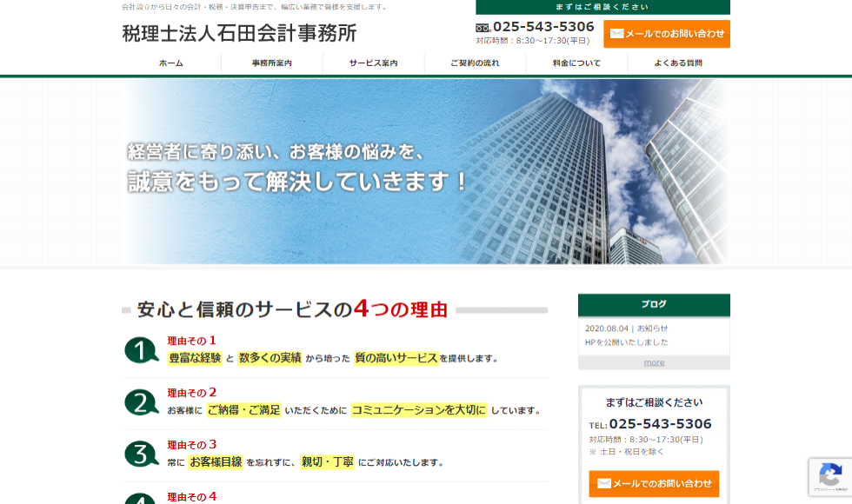The height and width of the screenshot is (504, 852).
Task: Go to the ホーム navigation item
Action: click(171, 63)
